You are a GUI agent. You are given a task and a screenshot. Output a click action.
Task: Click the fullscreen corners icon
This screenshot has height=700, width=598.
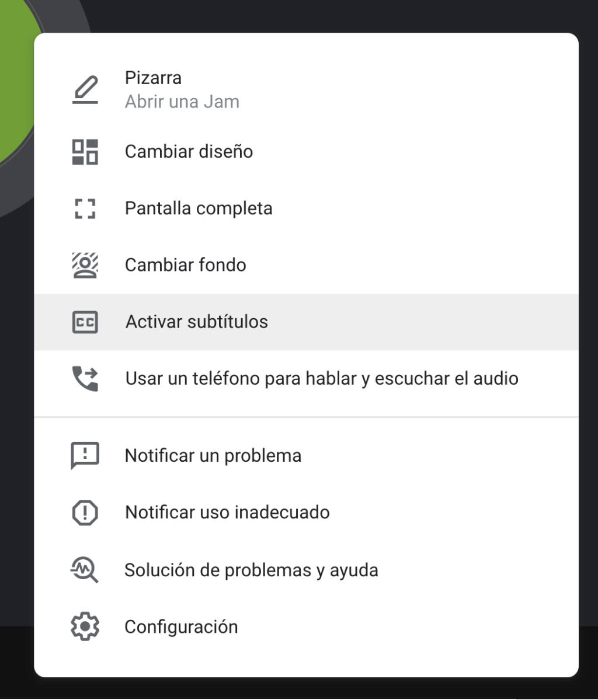coord(85,208)
